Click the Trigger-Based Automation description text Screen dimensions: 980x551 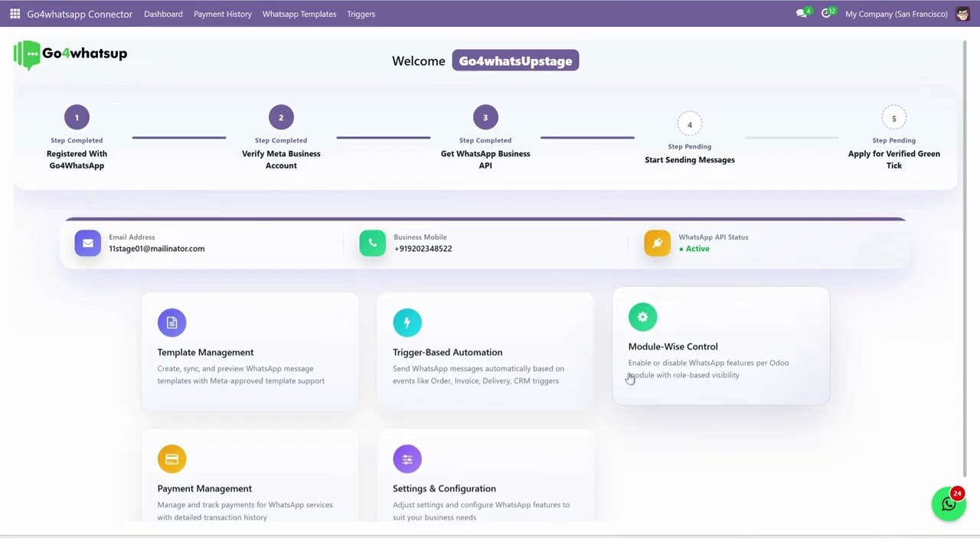point(479,375)
